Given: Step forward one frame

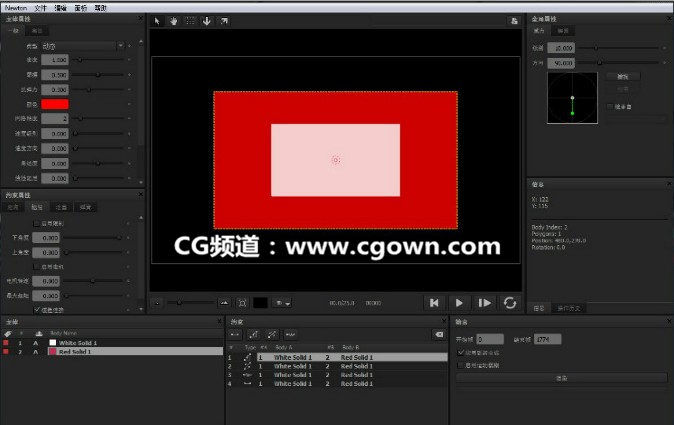Looking at the screenshot, I should click(484, 303).
